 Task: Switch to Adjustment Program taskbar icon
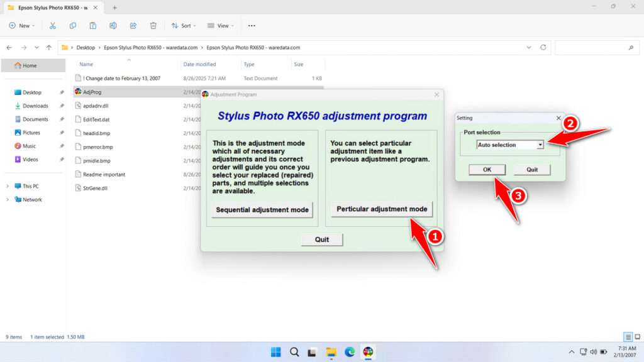click(368, 352)
